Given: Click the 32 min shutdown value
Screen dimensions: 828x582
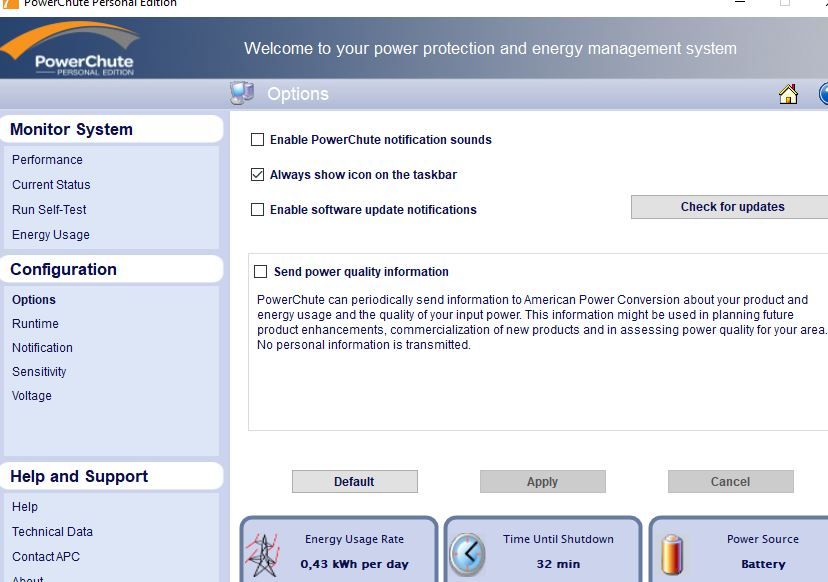Looking at the screenshot, I should click(x=558, y=564).
